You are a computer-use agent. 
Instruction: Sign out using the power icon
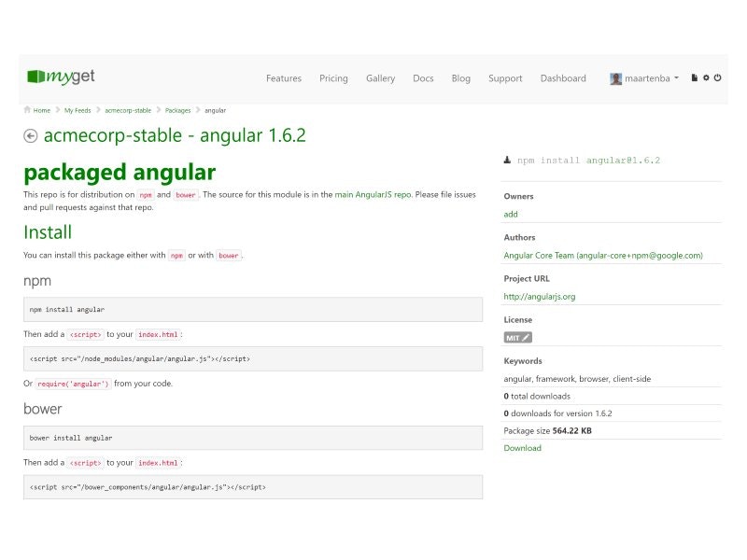tap(718, 78)
